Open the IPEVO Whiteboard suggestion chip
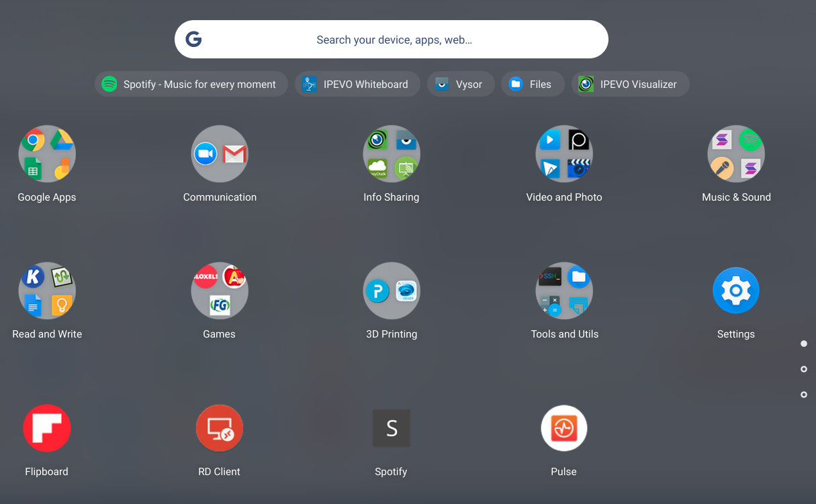816x504 pixels. (357, 84)
